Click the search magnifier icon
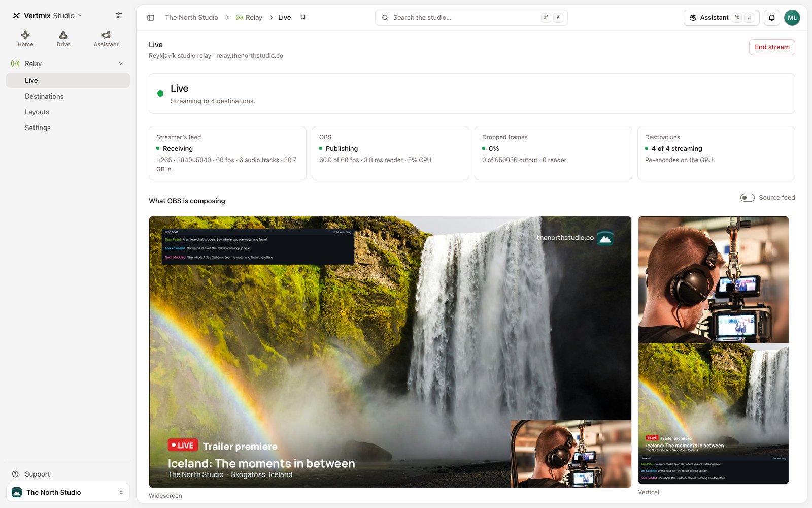This screenshot has height=508, width=812. point(385,18)
